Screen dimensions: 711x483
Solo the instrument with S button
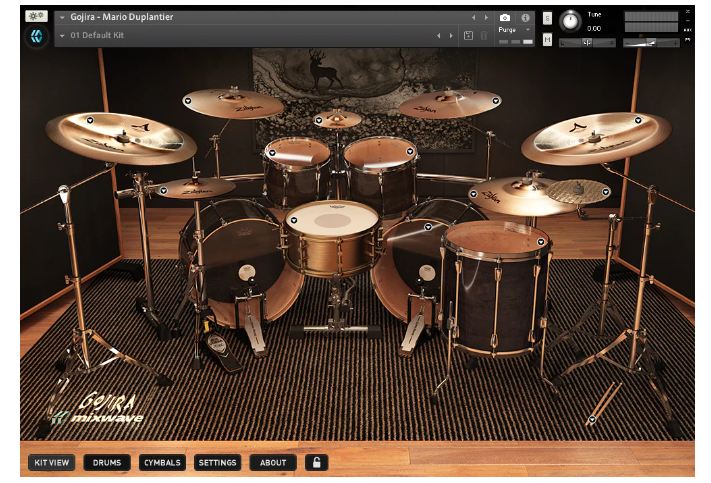[547, 19]
